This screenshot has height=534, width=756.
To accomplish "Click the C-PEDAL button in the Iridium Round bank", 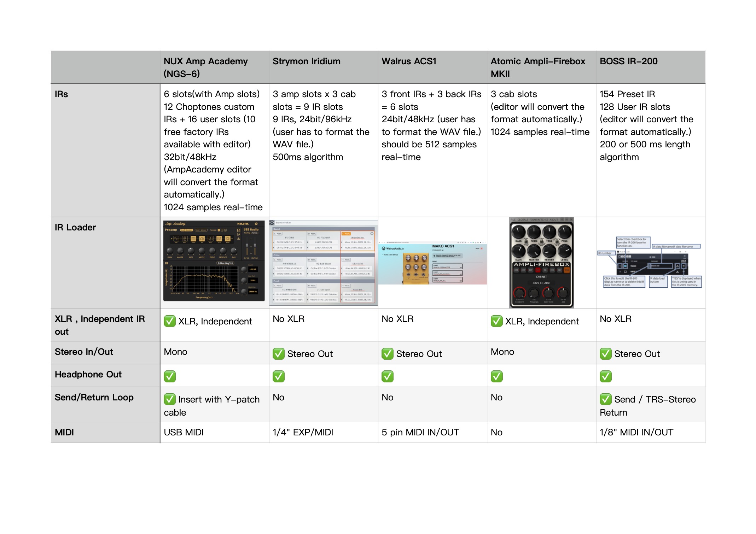I will (346, 234).
